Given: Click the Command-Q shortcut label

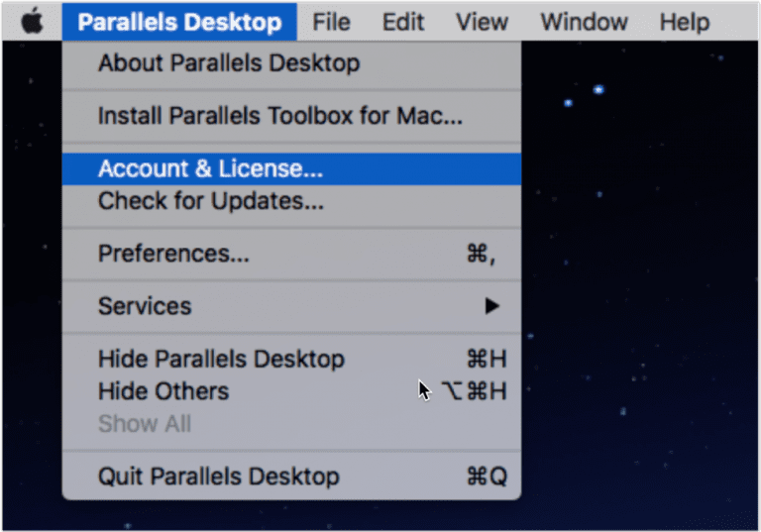Looking at the screenshot, I should (x=487, y=477).
